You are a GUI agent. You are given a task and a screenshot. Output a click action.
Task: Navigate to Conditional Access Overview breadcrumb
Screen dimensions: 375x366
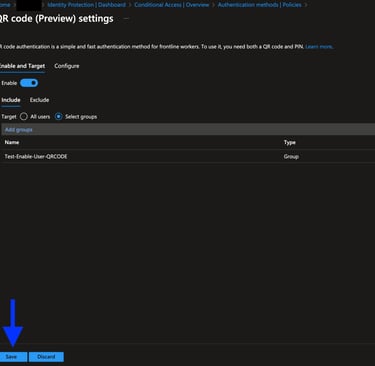point(172,5)
